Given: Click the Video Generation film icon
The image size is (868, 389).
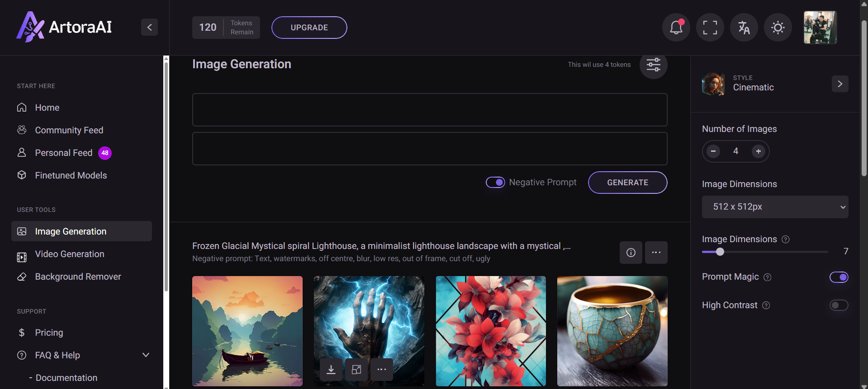Looking at the screenshot, I should (x=22, y=257).
